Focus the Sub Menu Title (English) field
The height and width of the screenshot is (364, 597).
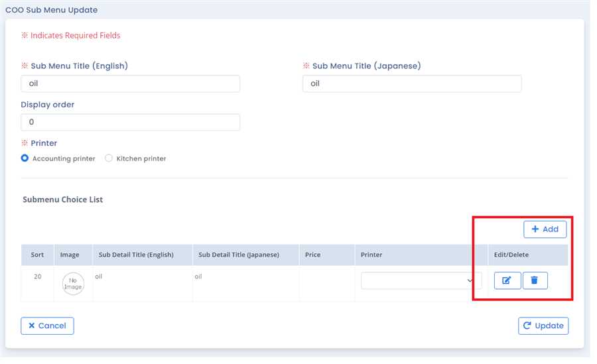[130, 84]
